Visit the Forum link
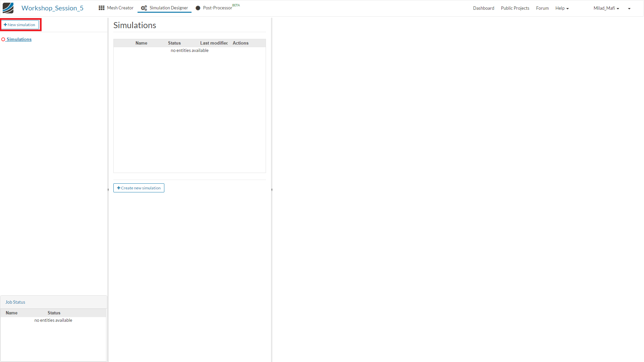 pos(542,8)
